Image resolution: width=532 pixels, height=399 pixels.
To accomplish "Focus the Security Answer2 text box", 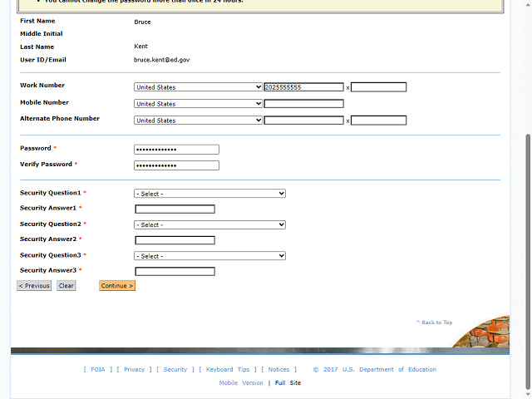I will (175, 240).
